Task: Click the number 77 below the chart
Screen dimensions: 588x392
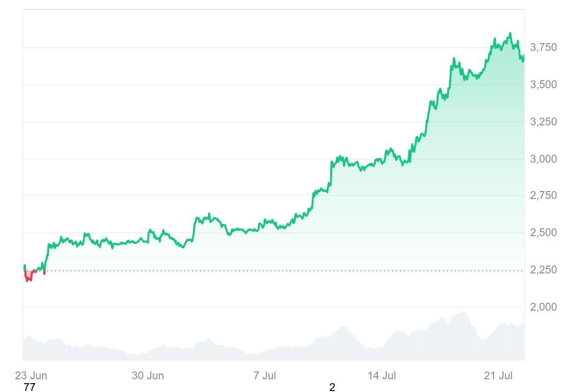Action: [29, 388]
